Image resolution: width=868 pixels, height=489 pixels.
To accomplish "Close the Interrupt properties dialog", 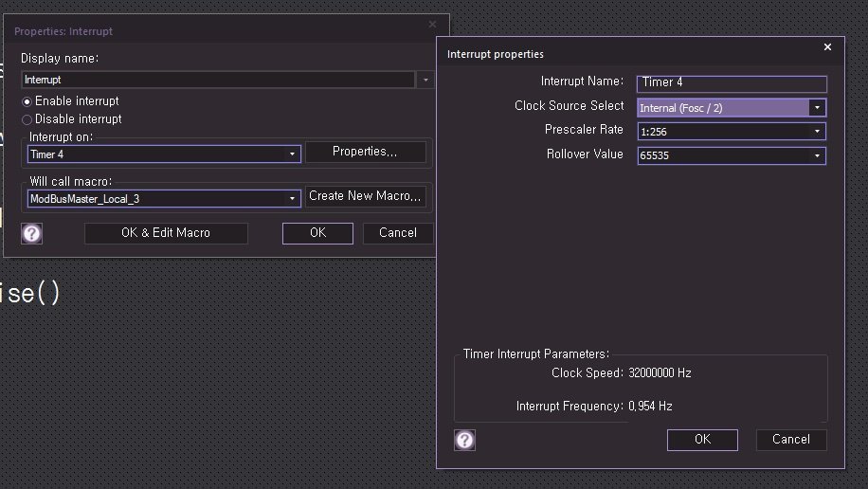I will [827, 47].
